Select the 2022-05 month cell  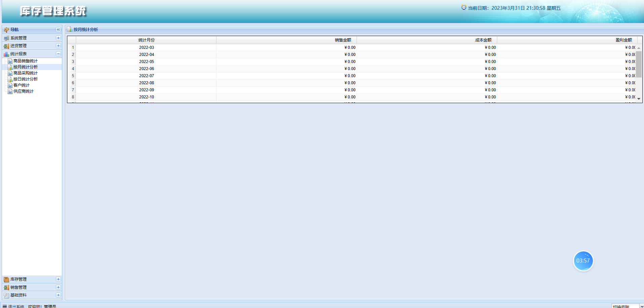146,62
